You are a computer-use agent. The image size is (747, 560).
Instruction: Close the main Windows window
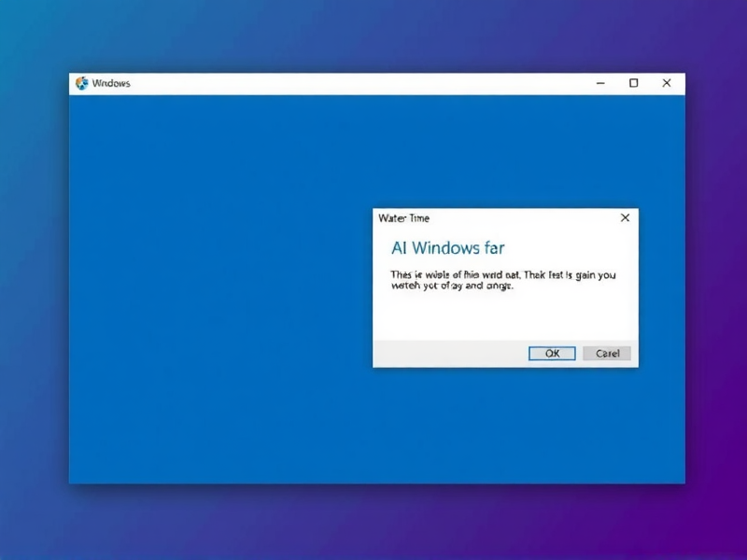[668, 82]
